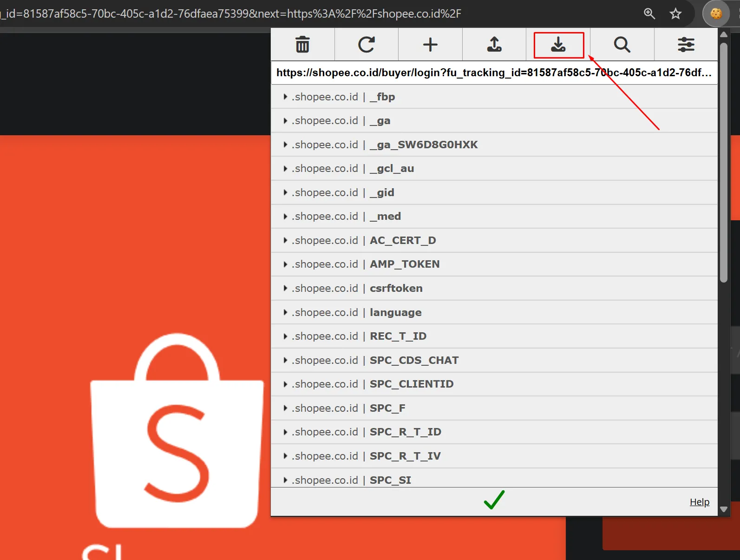Submit cookie changes with the green checkmark

click(494, 500)
